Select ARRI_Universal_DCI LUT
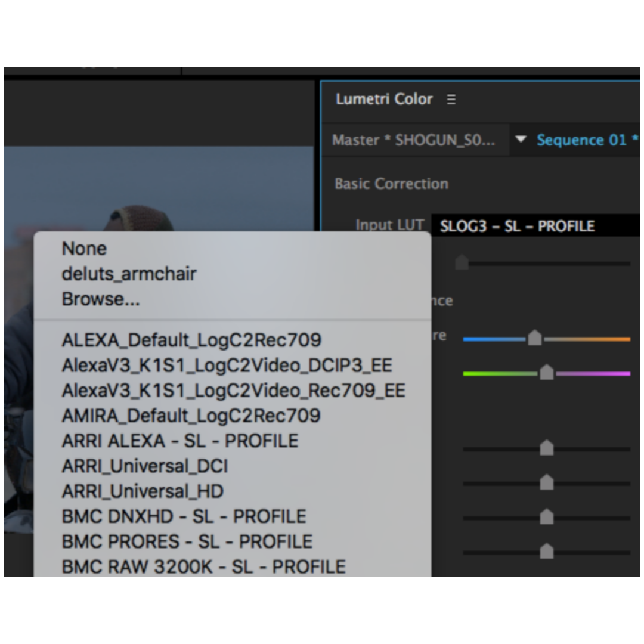The width and height of the screenshot is (644, 644). point(233,466)
